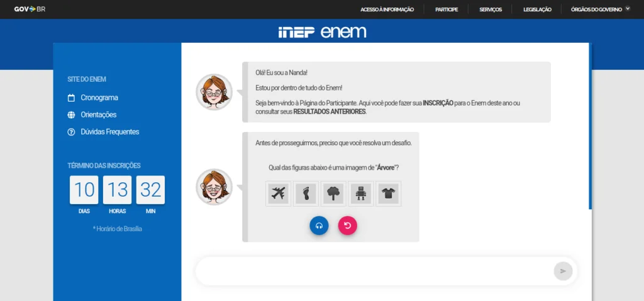The width and height of the screenshot is (644, 301).
Task: Click the "HORAS" countdown label
Action: point(118,212)
